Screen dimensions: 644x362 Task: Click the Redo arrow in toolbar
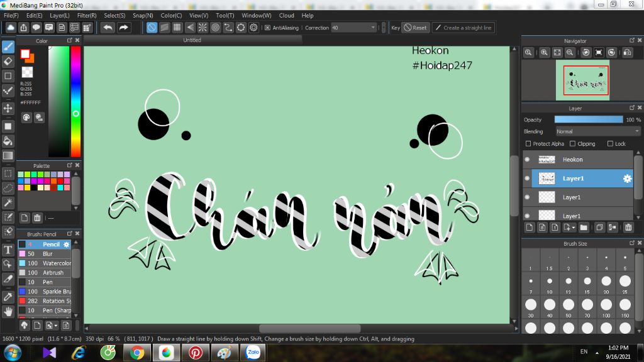coord(123,28)
